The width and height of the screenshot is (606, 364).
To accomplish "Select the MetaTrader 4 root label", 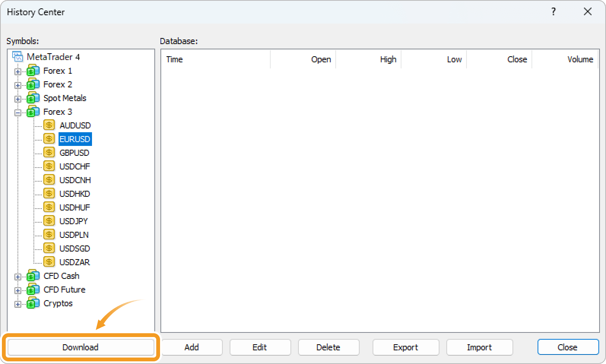I will [53, 57].
